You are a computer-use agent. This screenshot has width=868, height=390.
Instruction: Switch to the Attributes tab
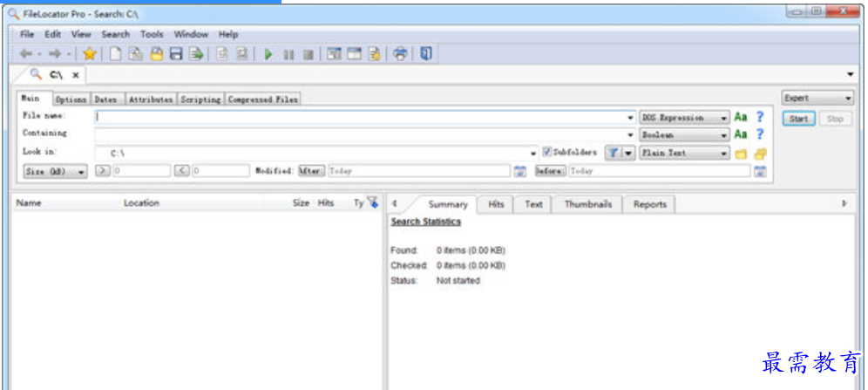click(151, 99)
